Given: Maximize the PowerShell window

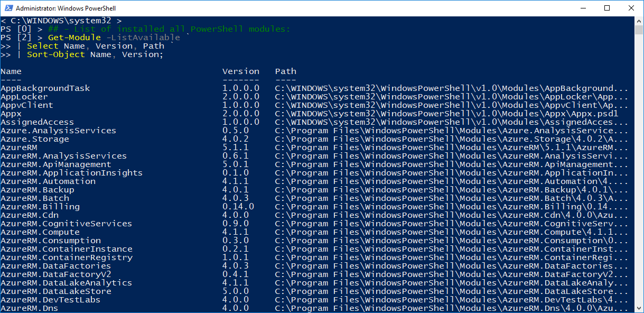Looking at the screenshot, I should (608, 8).
